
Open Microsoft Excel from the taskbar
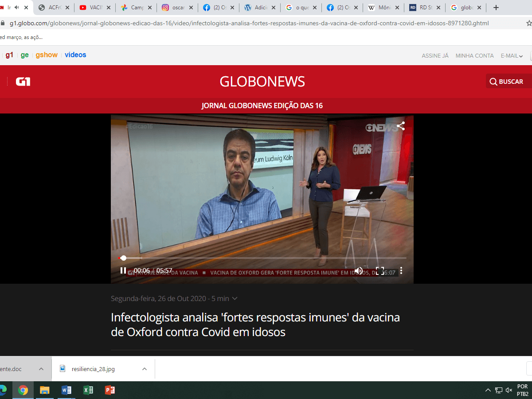point(88,390)
